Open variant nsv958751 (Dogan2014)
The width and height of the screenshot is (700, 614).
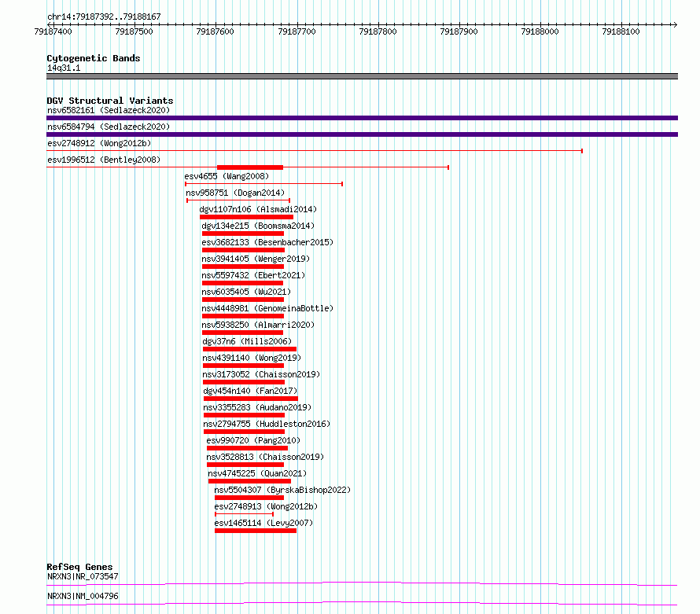(235, 193)
